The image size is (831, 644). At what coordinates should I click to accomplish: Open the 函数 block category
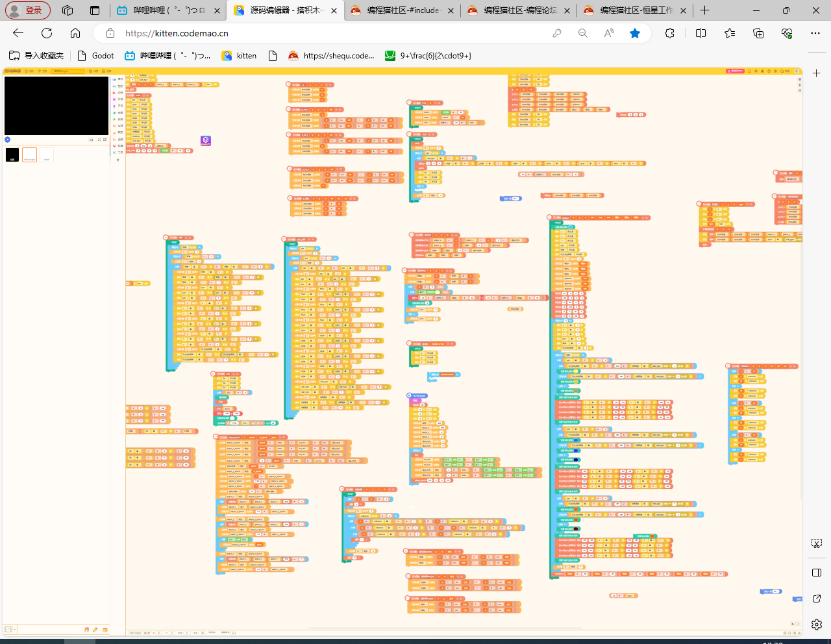[x=118, y=140]
